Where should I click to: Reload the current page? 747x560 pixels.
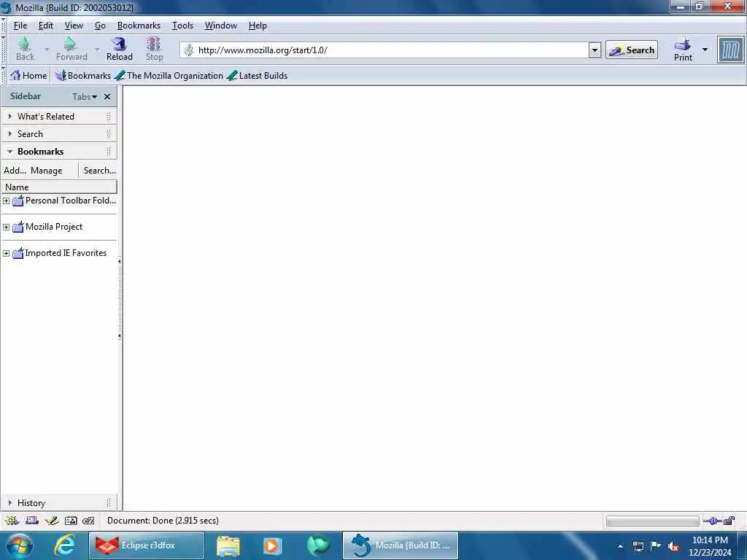tap(119, 49)
